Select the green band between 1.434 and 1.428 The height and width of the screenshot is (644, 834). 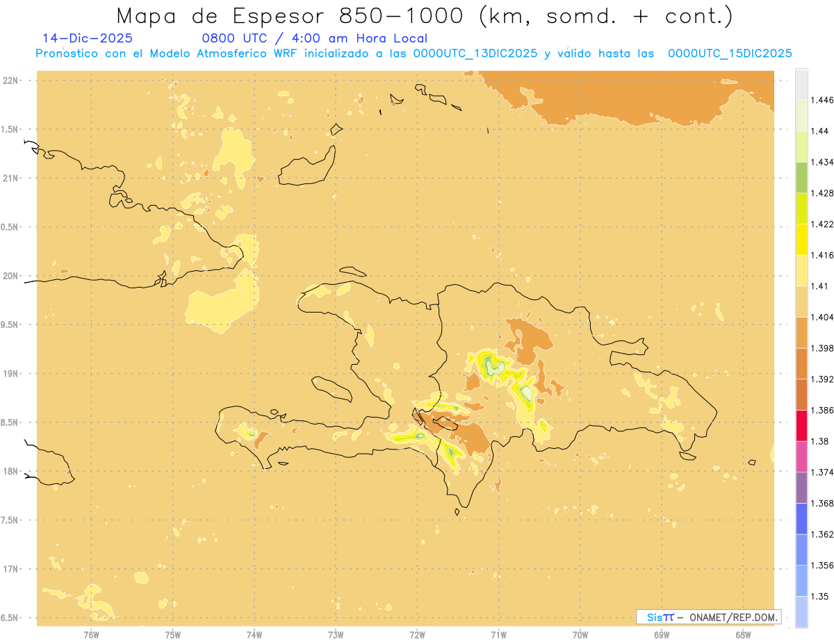[801, 177]
